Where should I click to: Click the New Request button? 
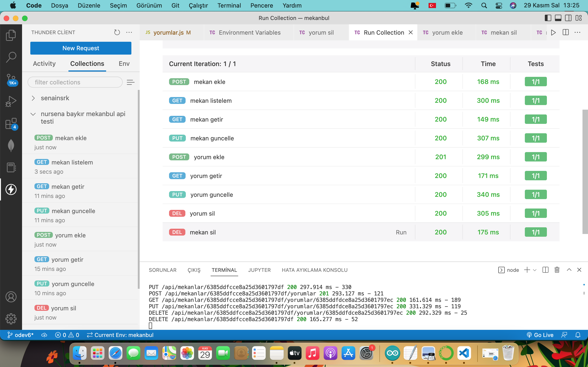(x=81, y=48)
